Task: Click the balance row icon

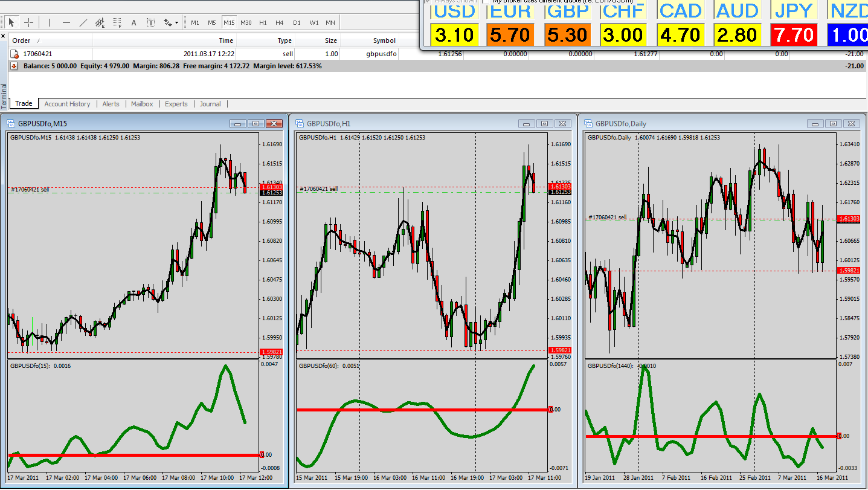Action: click(14, 66)
